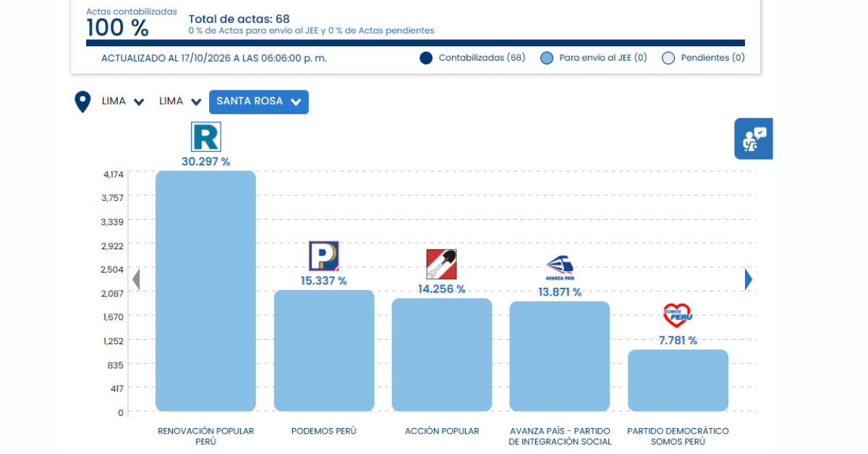This screenshot has width=868, height=454.
Task: Click the Acción Popular shovel logo
Action: [441, 264]
